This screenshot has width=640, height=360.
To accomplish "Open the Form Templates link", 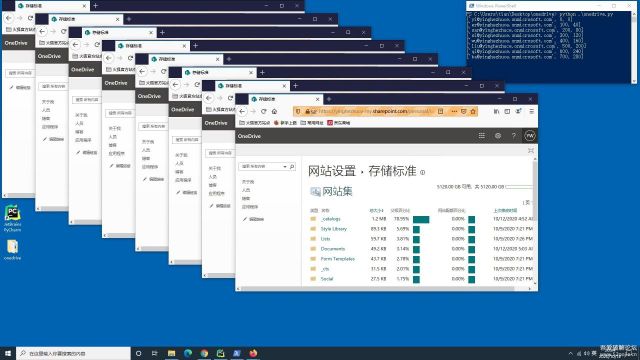I will coord(338,259).
